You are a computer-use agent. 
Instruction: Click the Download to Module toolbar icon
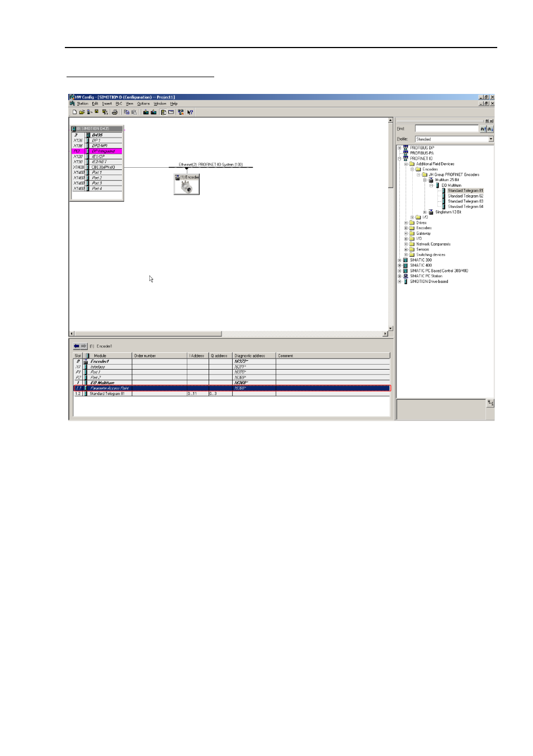point(146,112)
